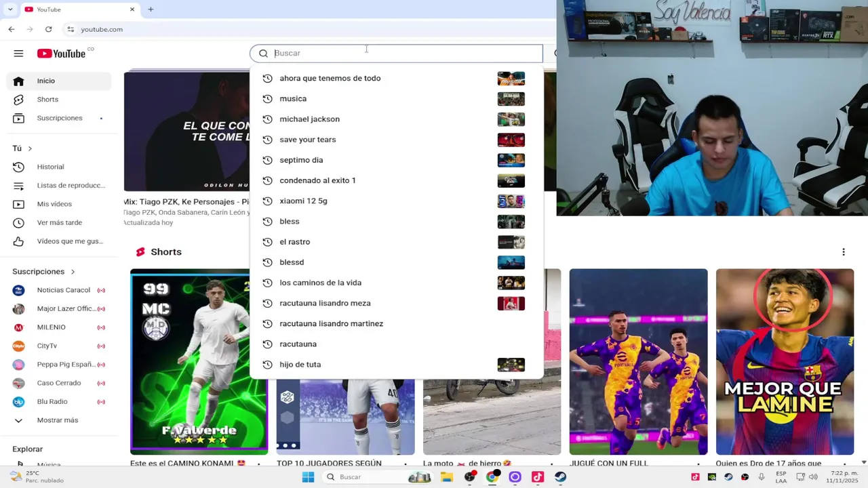
Task: Open Ver más tarde in sidebar
Action: pyautogui.click(x=60, y=223)
